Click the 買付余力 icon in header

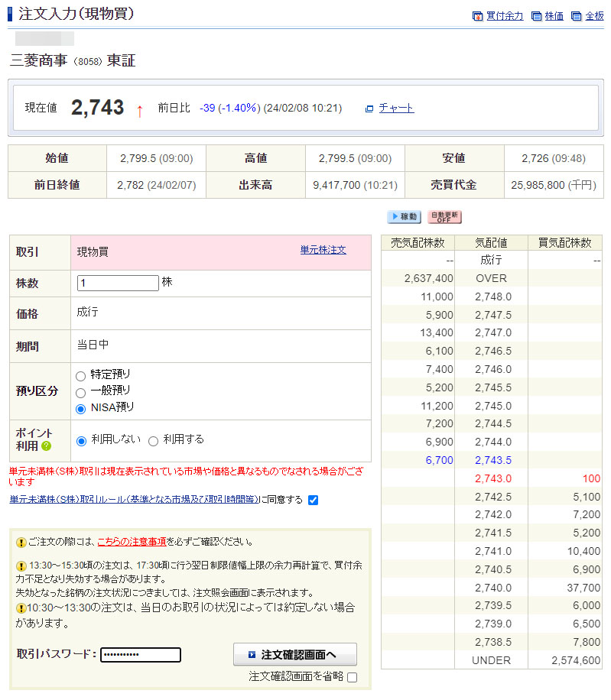(x=478, y=16)
